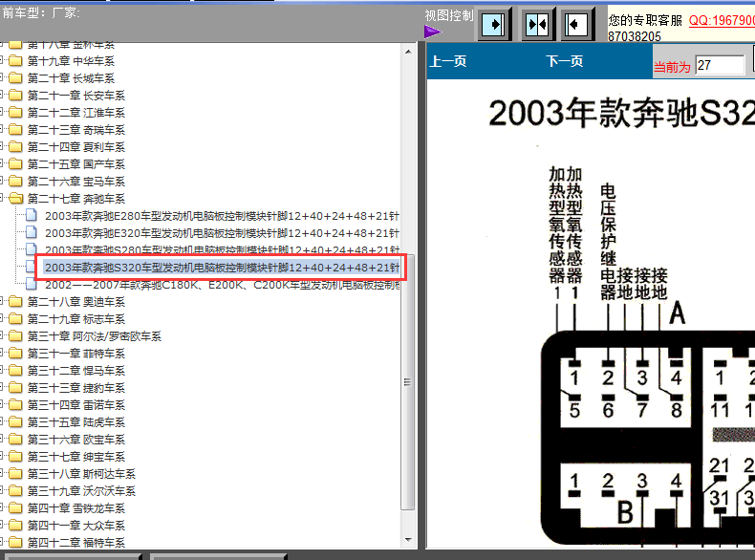Click the tree scrollbar down arrow
This screenshot has width=755, height=560.
pyautogui.click(x=408, y=540)
